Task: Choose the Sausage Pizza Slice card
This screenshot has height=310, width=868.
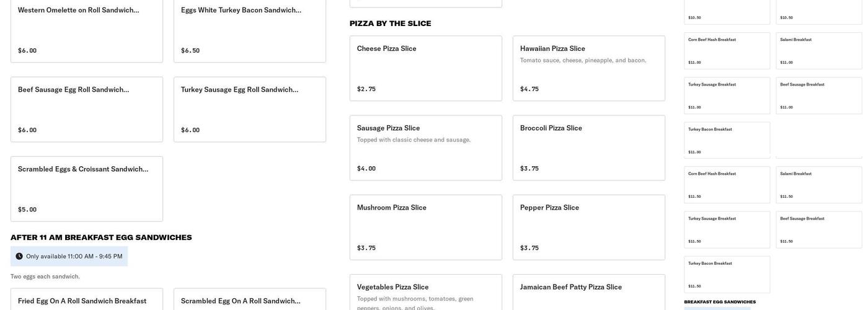Action: (425, 148)
